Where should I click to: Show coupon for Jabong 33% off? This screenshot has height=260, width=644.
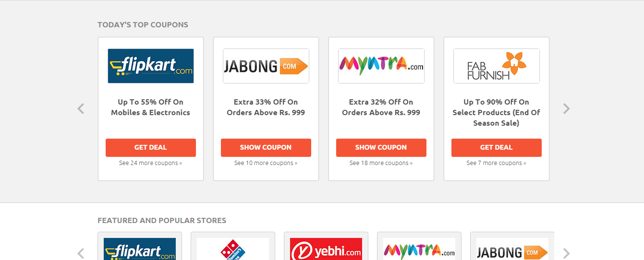(x=266, y=148)
